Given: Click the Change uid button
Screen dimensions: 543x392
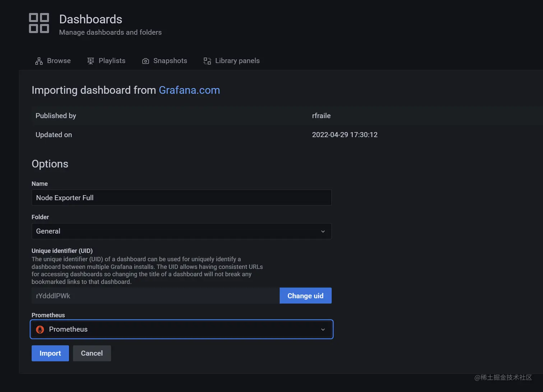Looking at the screenshot, I should [x=306, y=296].
